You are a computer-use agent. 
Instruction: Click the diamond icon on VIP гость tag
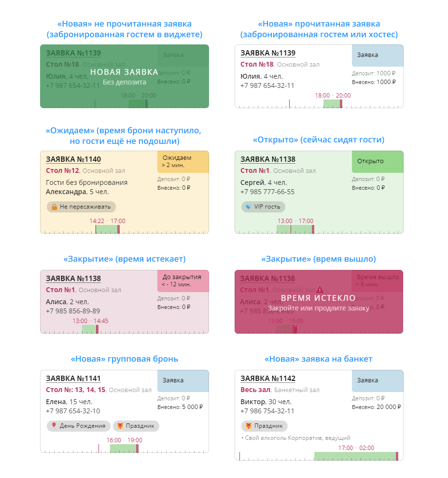[x=249, y=207]
